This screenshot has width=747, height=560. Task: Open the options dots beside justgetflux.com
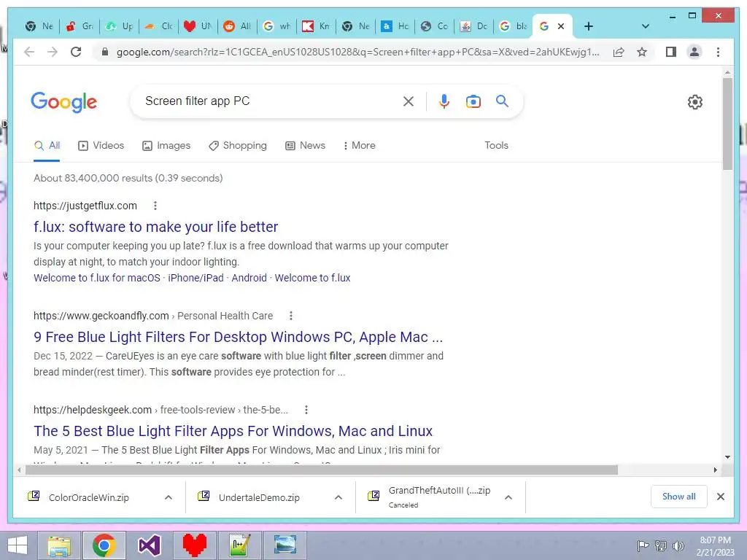tap(155, 206)
